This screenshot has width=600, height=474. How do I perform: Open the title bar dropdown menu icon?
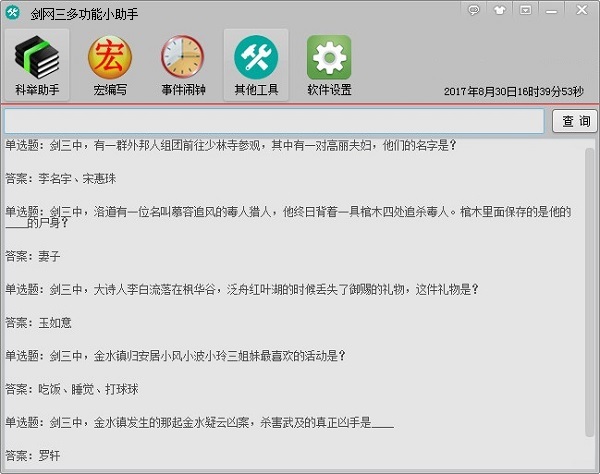tap(525, 10)
